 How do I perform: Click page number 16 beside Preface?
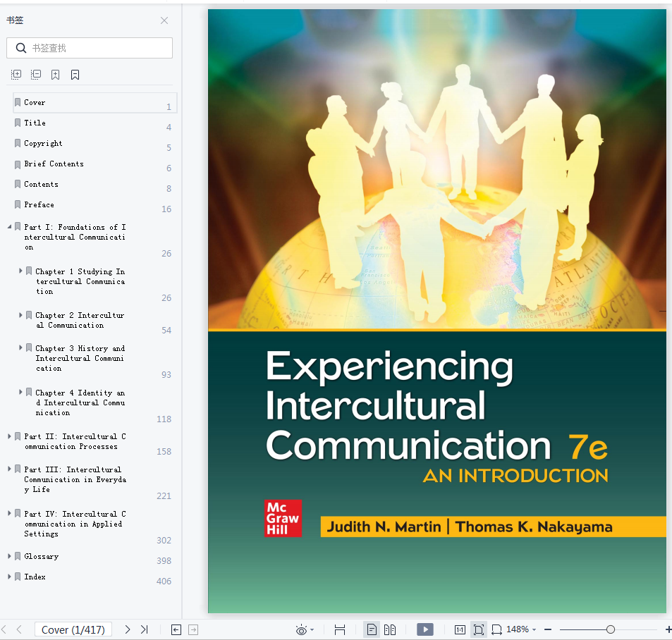[166, 209]
